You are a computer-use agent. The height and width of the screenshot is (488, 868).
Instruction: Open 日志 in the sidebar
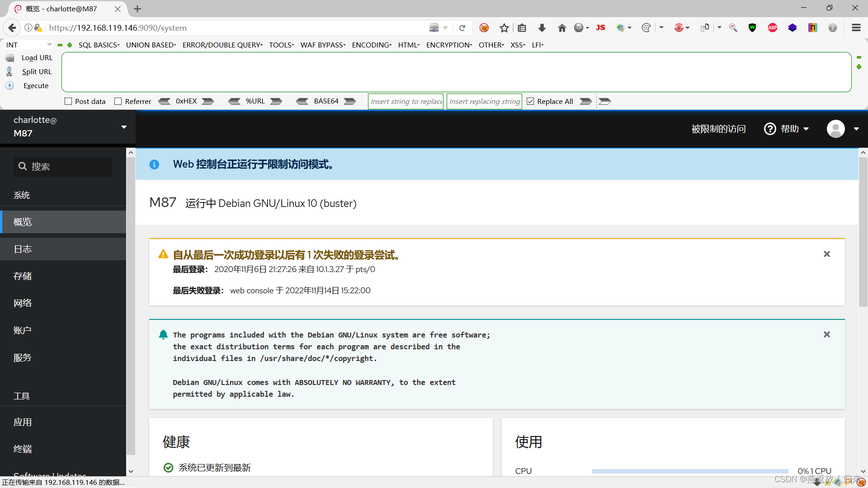point(63,249)
